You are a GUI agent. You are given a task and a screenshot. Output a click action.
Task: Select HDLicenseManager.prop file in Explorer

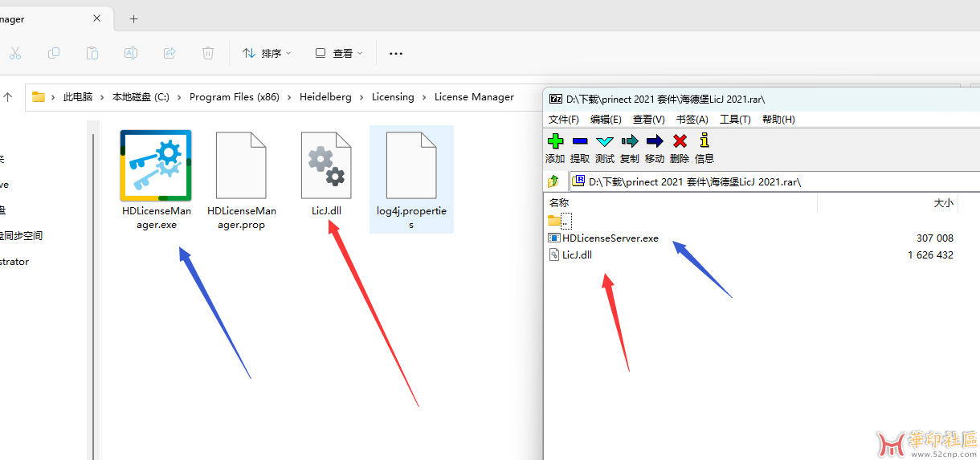coord(241,180)
